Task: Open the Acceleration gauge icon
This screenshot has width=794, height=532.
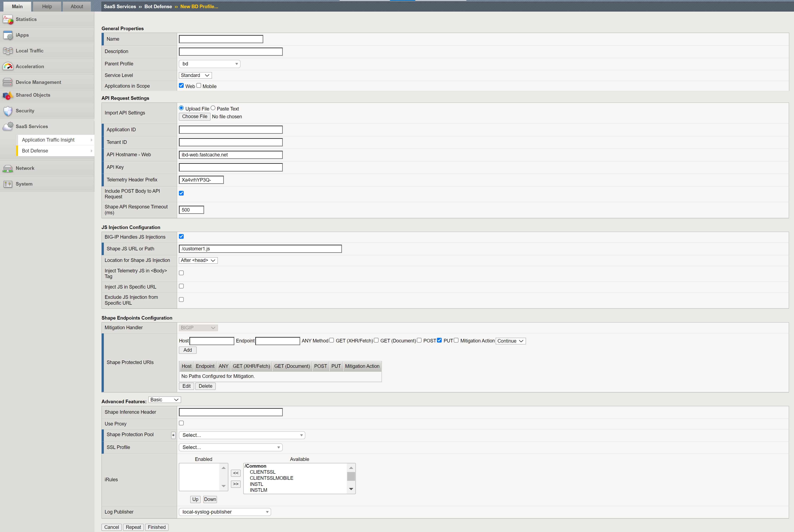Action: tap(8, 66)
